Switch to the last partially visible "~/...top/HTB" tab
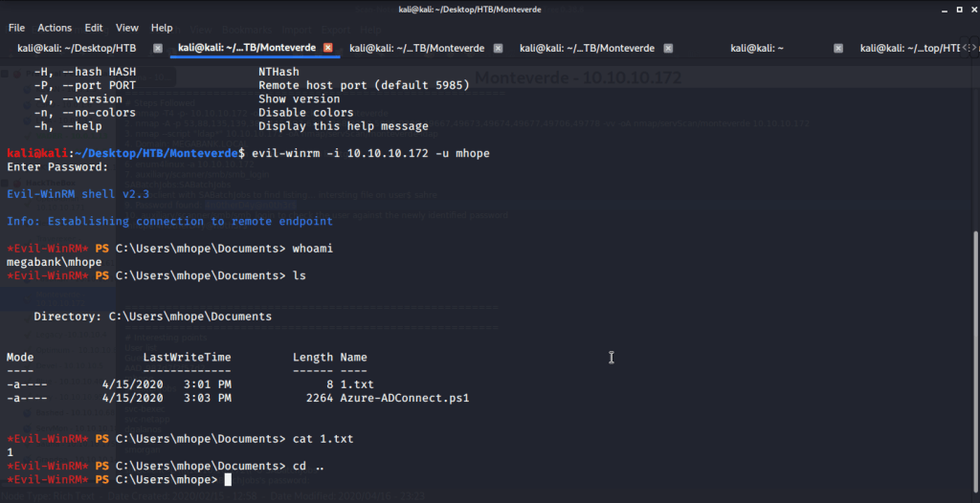Image resolution: width=980 pixels, height=503 pixels. pyautogui.click(x=909, y=48)
